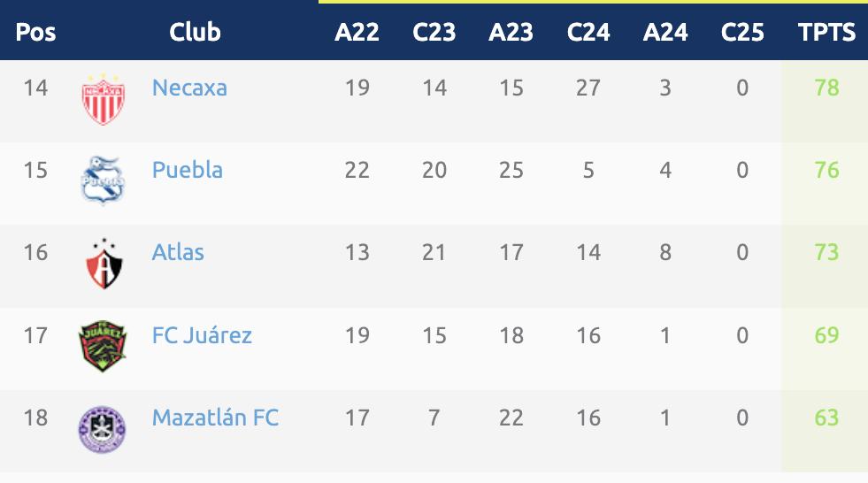The width and height of the screenshot is (868, 483).
Task: Select the C24 column header
Action: (588, 33)
